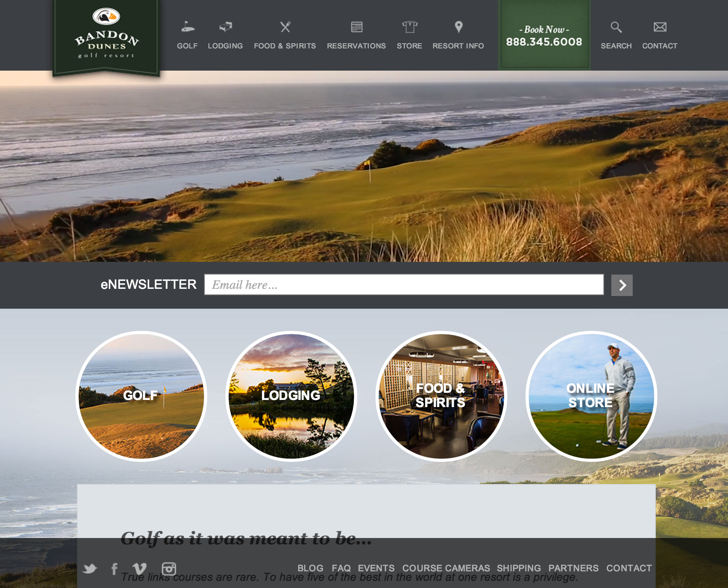Image resolution: width=728 pixels, height=588 pixels.
Task: Open the Vimeo icon in the footer
Action: click(139, 569)
